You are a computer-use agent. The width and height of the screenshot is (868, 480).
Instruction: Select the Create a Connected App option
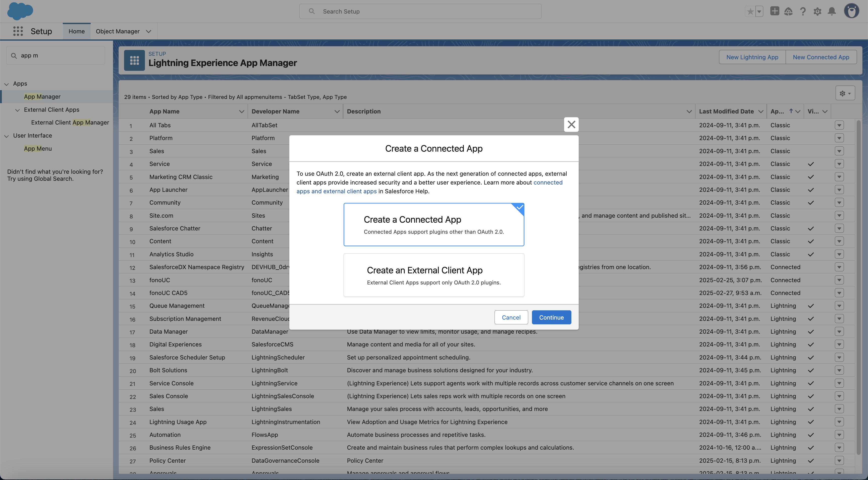tap(434, 224)
